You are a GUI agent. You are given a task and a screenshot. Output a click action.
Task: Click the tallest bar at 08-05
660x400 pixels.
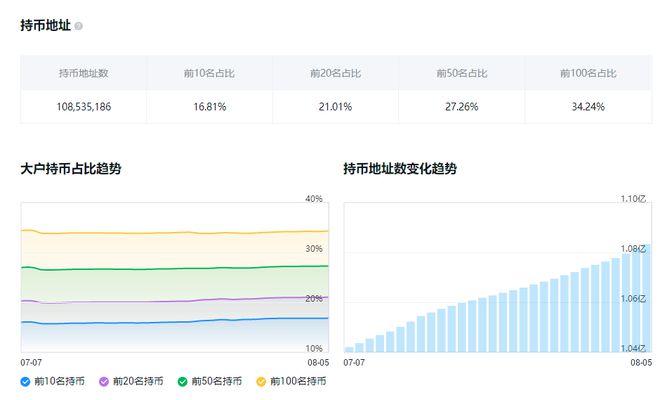pyautogui.click(x=644, y=298)
